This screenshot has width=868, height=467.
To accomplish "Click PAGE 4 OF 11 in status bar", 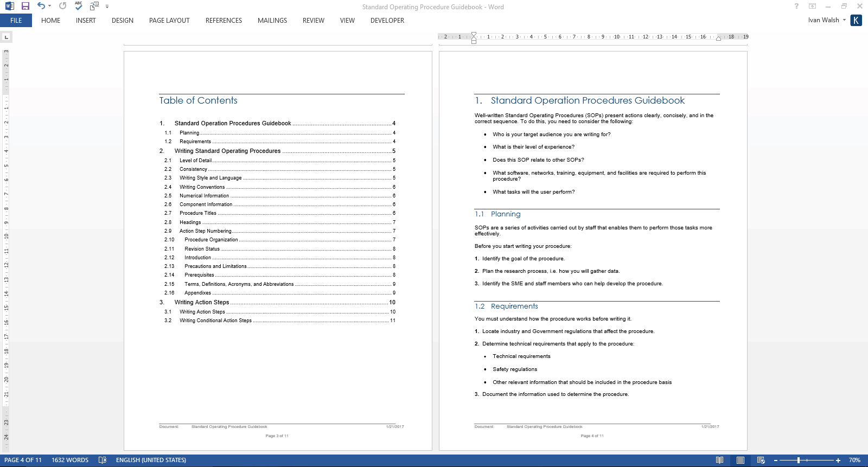I will point(23,460).
